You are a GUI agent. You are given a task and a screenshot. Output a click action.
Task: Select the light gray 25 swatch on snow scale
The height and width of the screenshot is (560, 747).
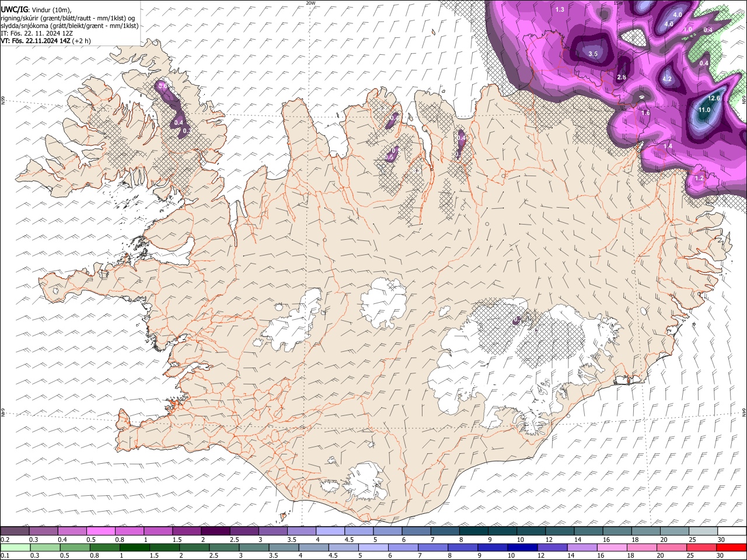click(x=704, y=531)
